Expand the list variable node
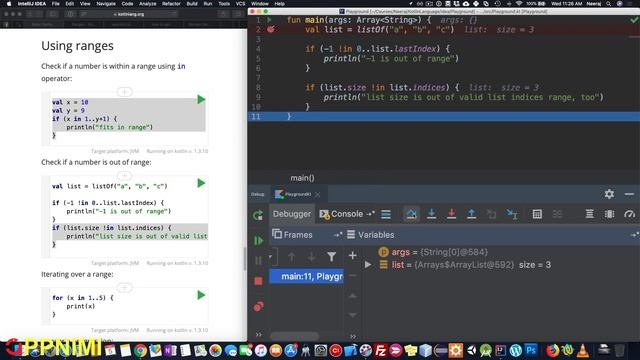 [x=368, y=264]
